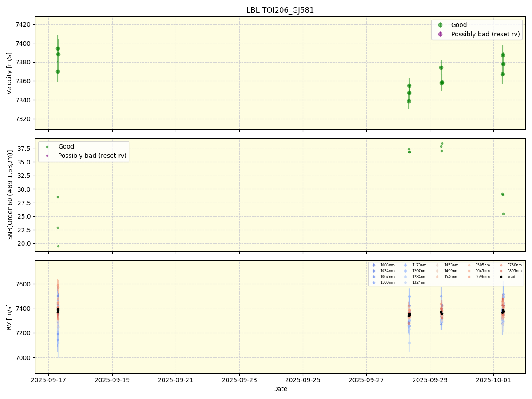Screen dimensions: 532x399
Task: Click the green 'Good' marker in SNR legend
Action: pyautogui.click(x=47, y=147)
